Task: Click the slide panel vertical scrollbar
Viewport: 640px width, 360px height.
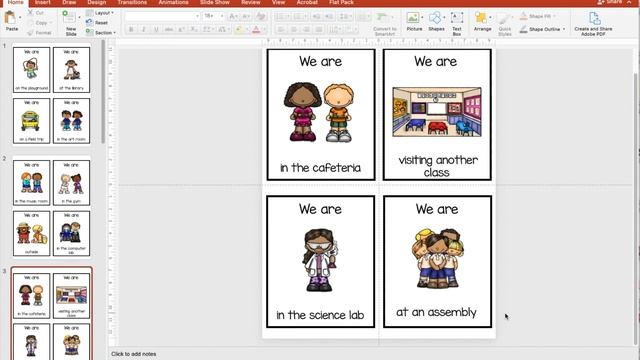Action: [103, 91]
